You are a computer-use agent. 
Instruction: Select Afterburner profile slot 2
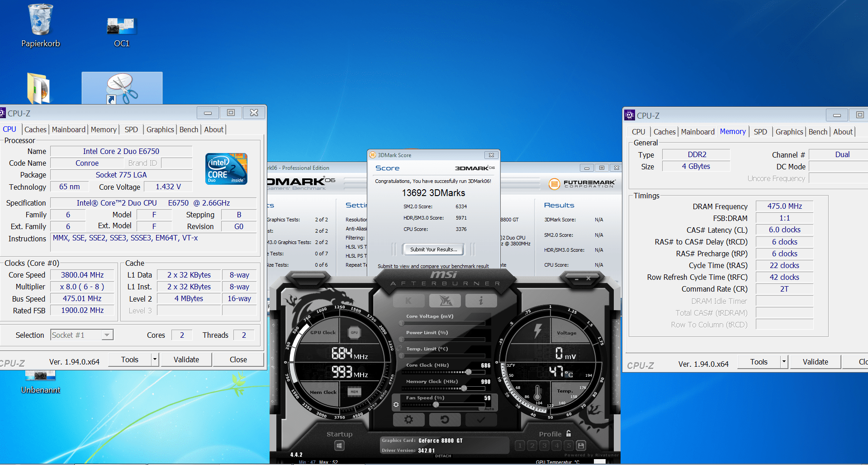[532, 446]
